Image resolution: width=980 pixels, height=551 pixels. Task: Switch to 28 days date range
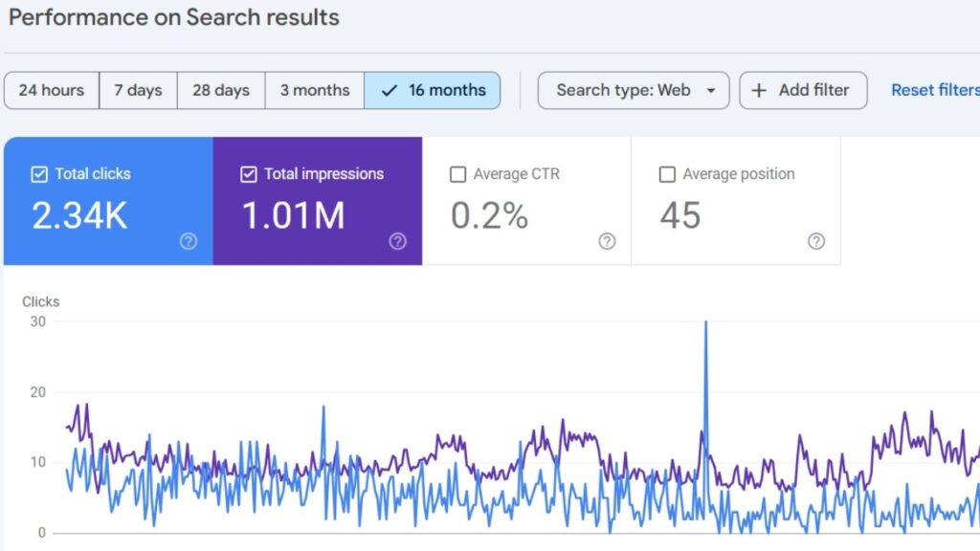[x=221, y=91]
